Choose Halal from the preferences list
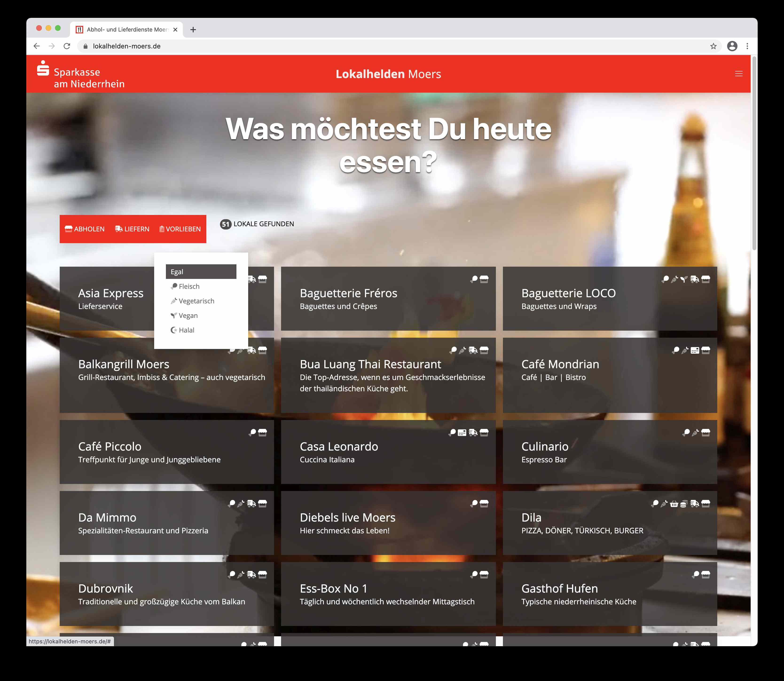This screenshot has width=784, height=681. [x=201, y=330]
